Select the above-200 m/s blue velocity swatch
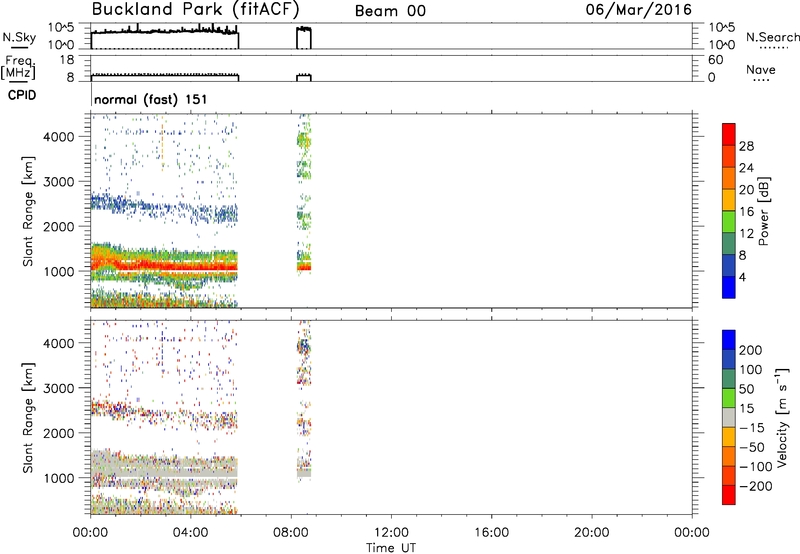 [x=729, y=340]
